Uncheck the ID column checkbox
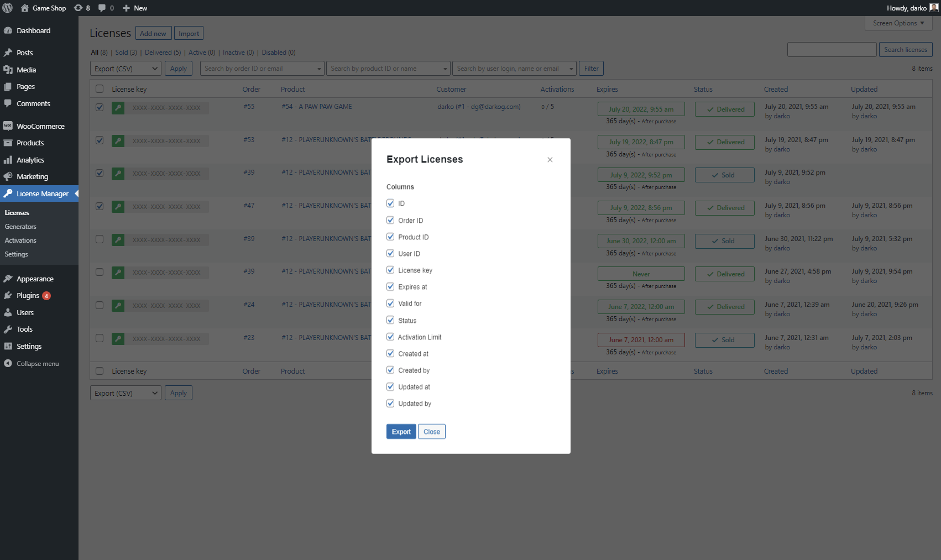 click(x=390, y=203)
